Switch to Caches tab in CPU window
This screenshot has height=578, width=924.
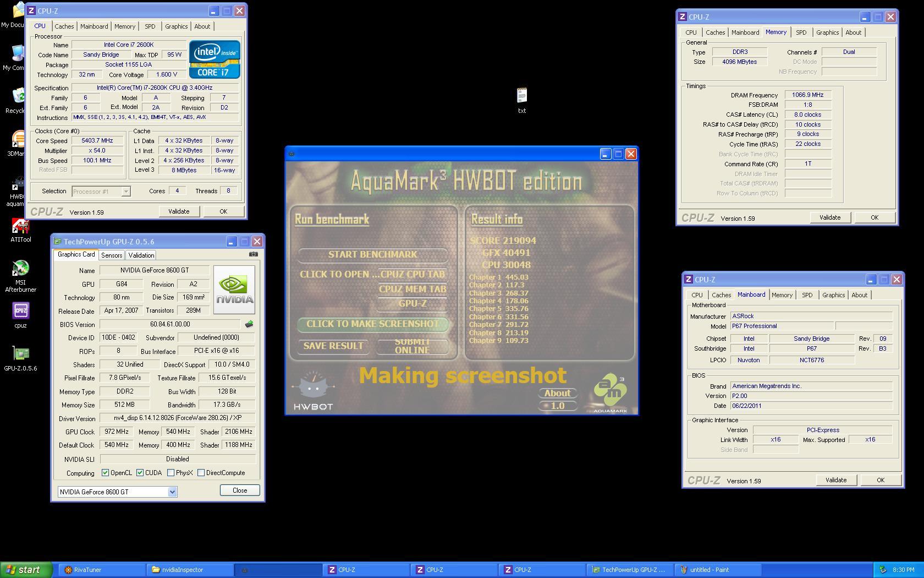click(64, 26)
